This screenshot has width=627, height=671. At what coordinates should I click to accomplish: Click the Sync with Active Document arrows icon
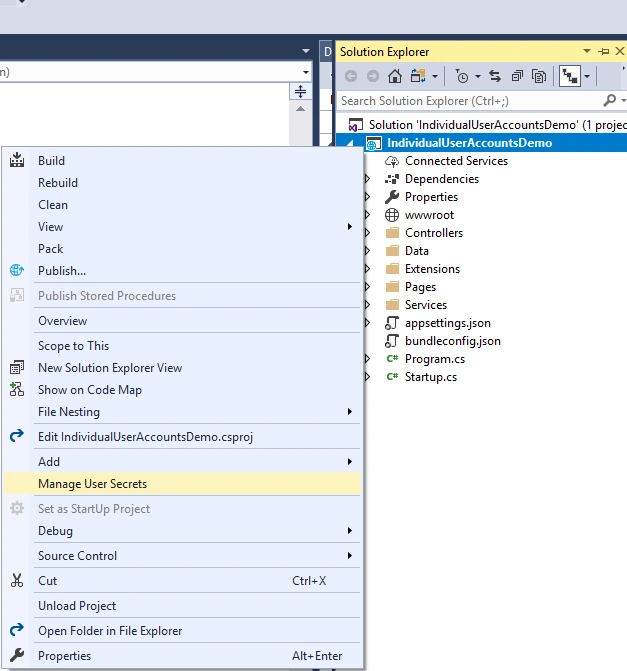(x=495, y=76)
